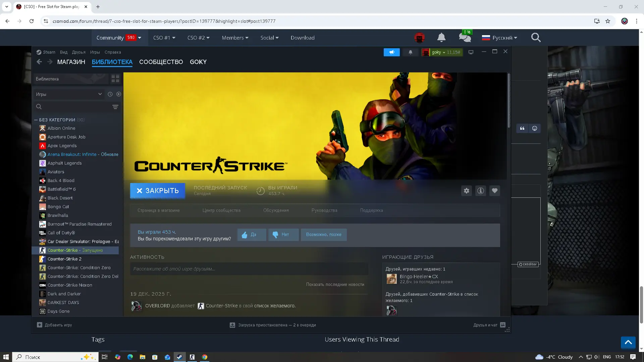The height and width of the screenshot is (362, 644).
Task: Click the Counter-Strike taskbar icon
Action: click(192, 357)
